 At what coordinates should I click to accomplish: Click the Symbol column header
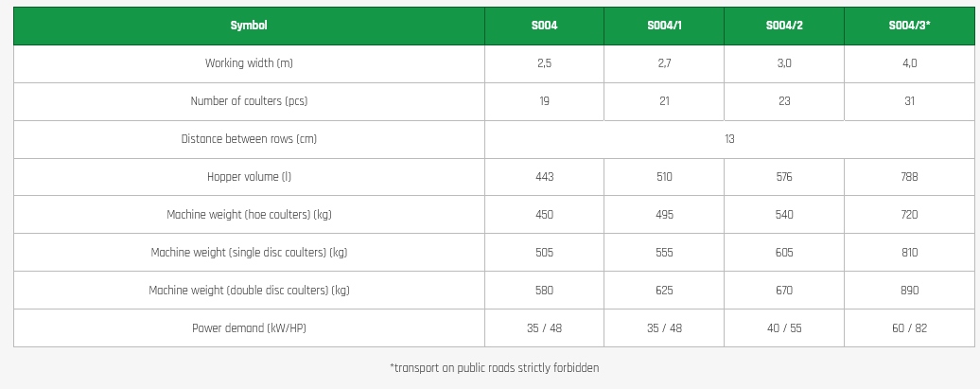[x=249, y=26]
